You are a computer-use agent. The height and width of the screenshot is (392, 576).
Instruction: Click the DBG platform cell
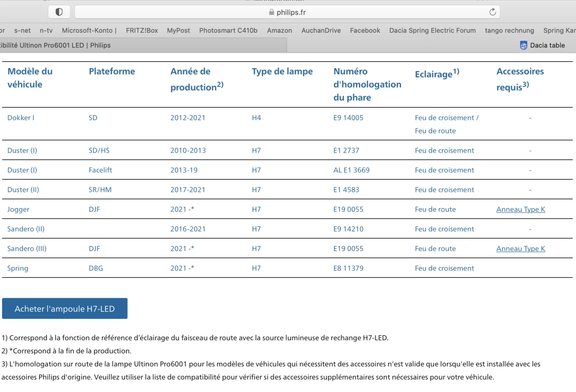tap(96, 268)
